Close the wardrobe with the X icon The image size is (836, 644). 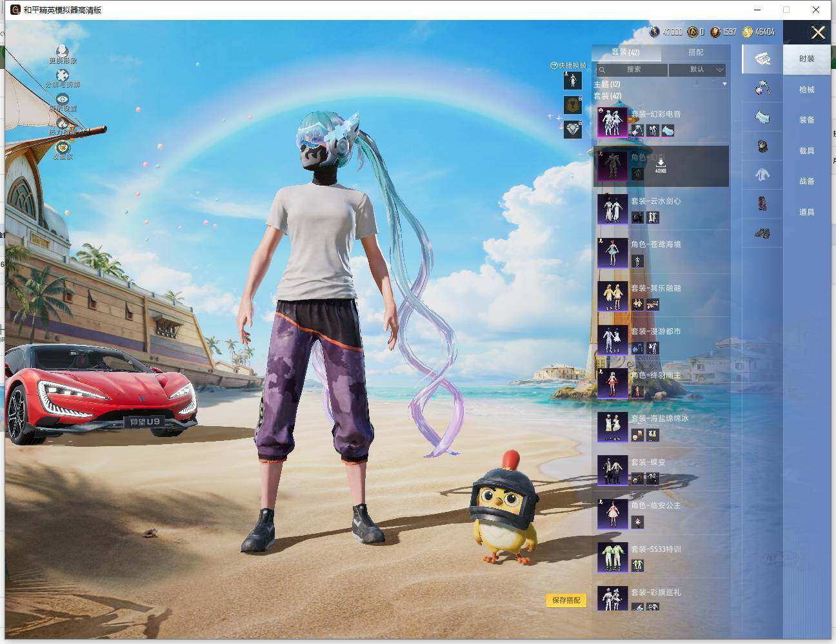click(818, 33)
